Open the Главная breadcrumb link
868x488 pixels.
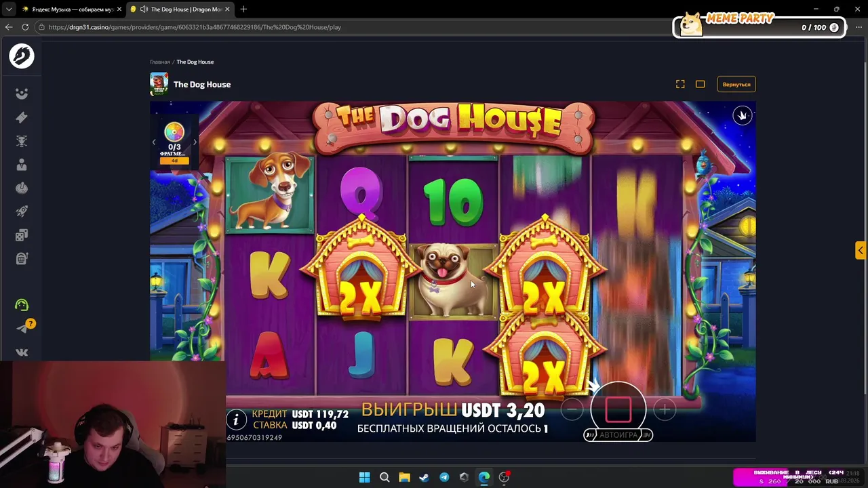pos(160,62)
